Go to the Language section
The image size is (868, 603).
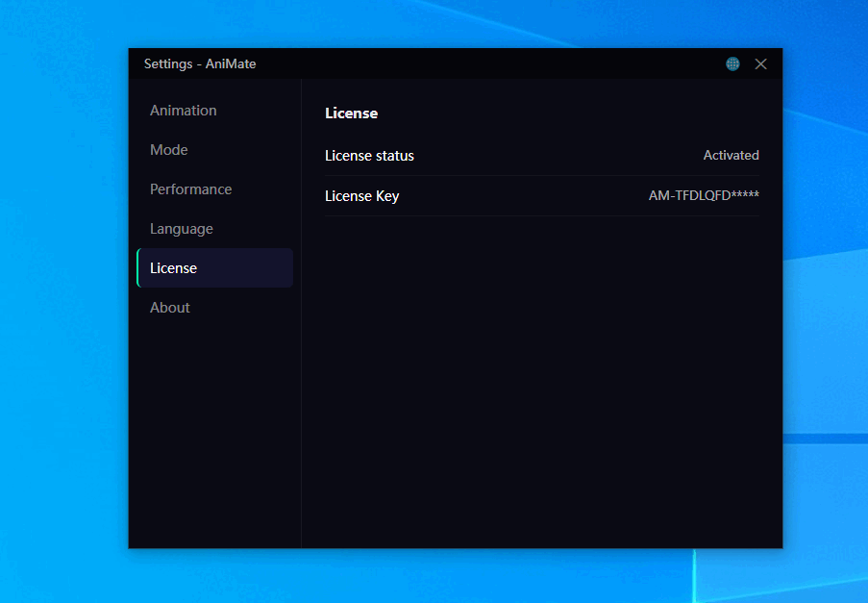(x=214, y=229)
